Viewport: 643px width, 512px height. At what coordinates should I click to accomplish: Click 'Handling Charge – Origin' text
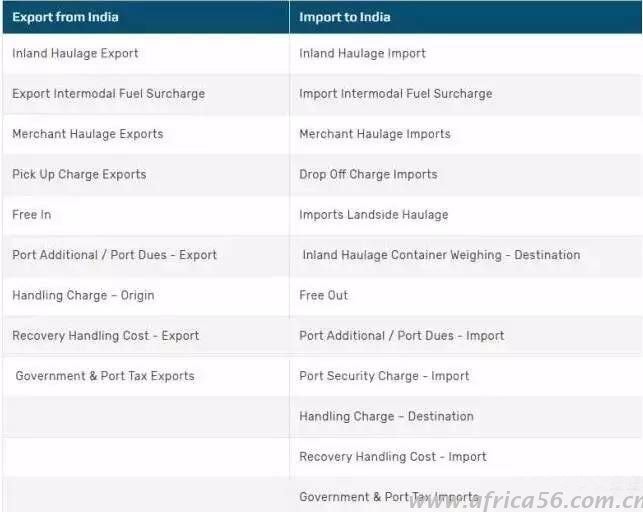click(83, 296)
